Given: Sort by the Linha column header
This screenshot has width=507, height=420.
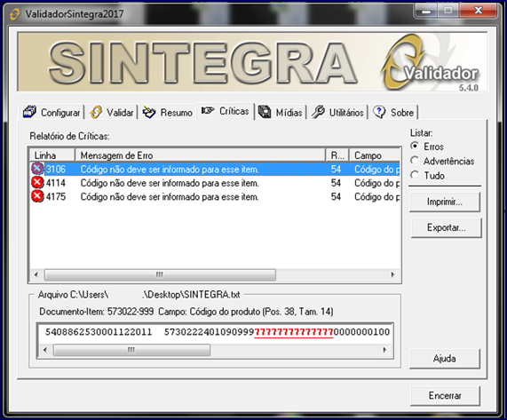Looking at the screenshot, I should 52,155.
